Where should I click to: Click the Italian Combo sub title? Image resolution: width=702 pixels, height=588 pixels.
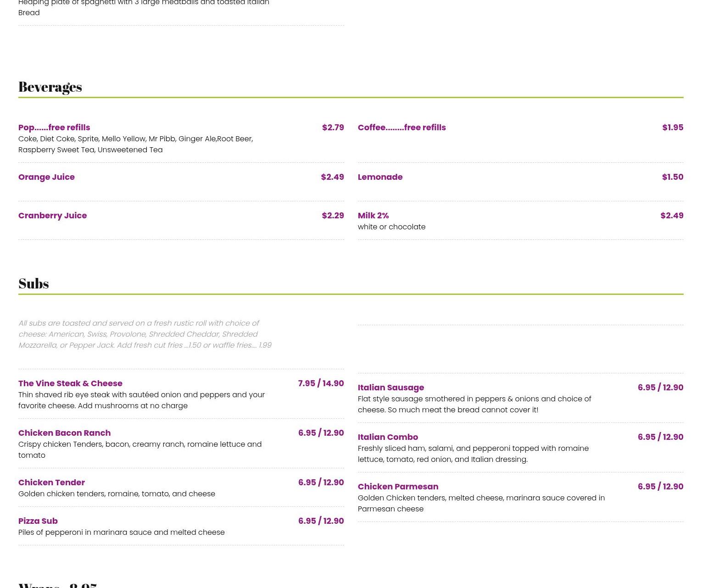tap(388, 437)
